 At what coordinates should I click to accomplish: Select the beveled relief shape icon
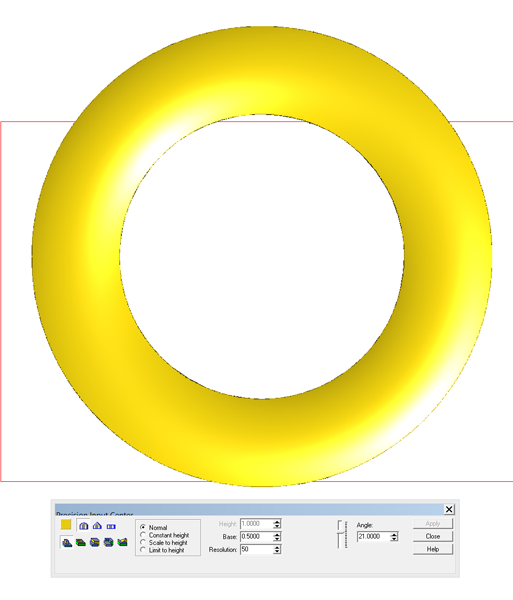coord(97,526)
